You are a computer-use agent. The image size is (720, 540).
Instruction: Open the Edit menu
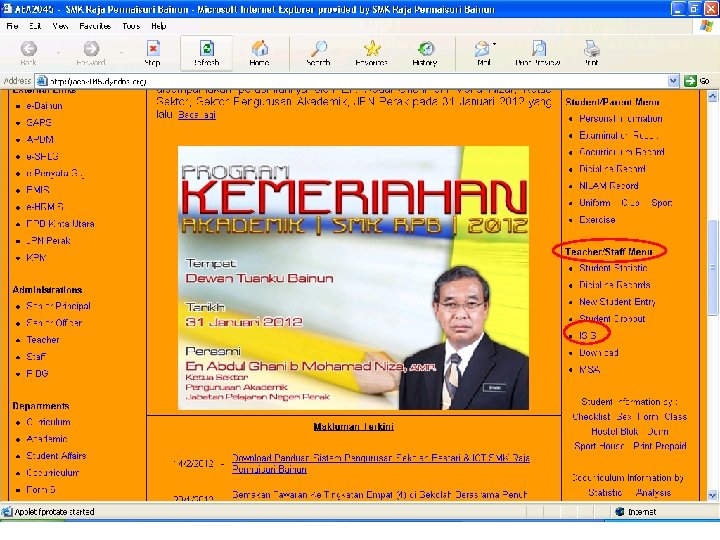[35, 26]
